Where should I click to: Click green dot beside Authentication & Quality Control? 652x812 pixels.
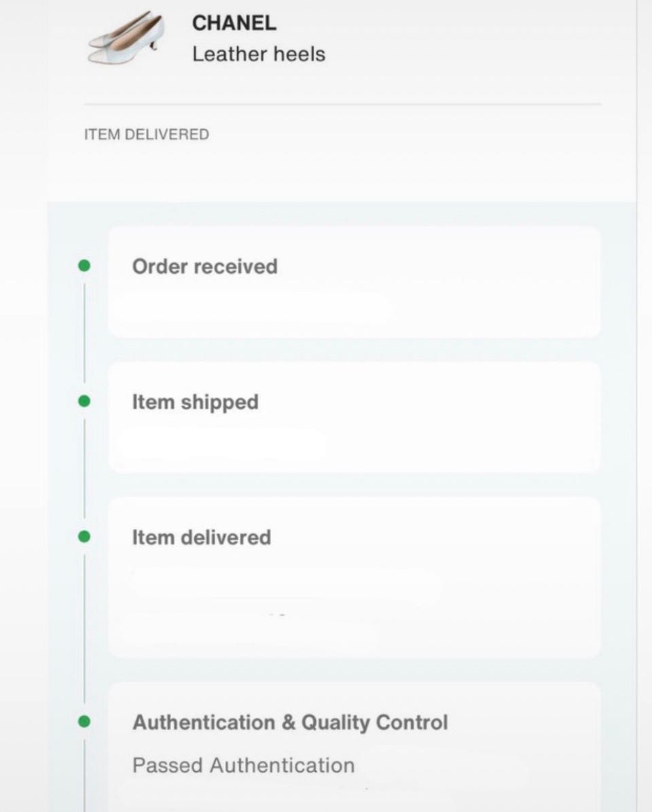tap(84, 722)
